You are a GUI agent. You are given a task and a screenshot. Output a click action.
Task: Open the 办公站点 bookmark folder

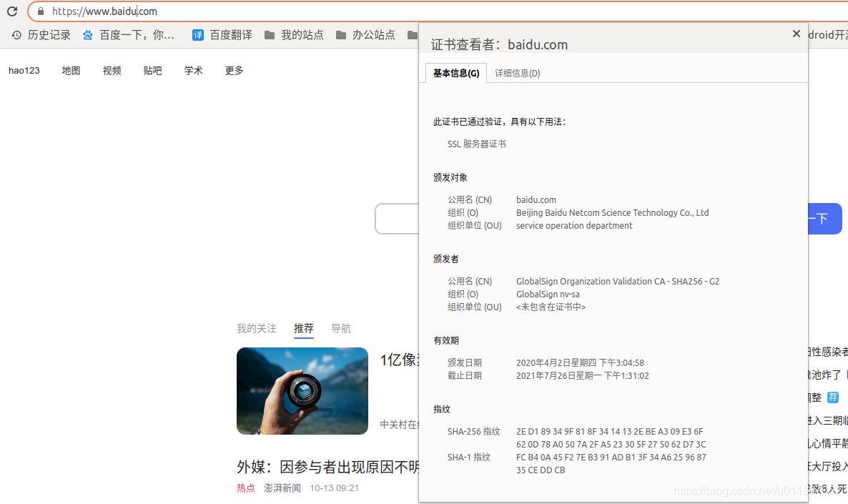[365, 35]
